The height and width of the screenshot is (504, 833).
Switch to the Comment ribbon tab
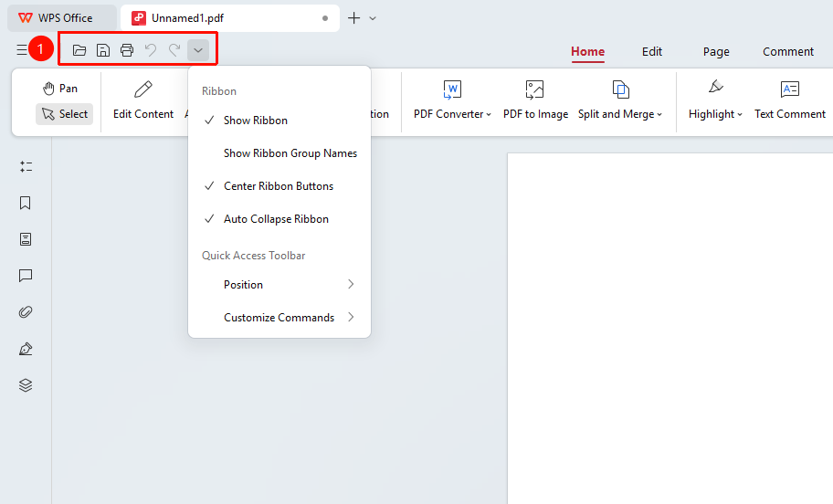(x=788, y=51)
